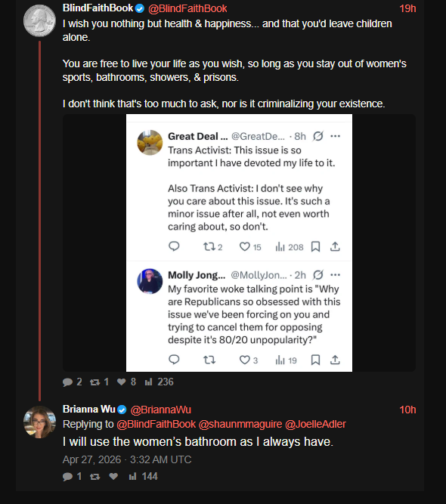Open the @BriannaWu handle link
Screen dimensions: 446x504
point(161,410)
